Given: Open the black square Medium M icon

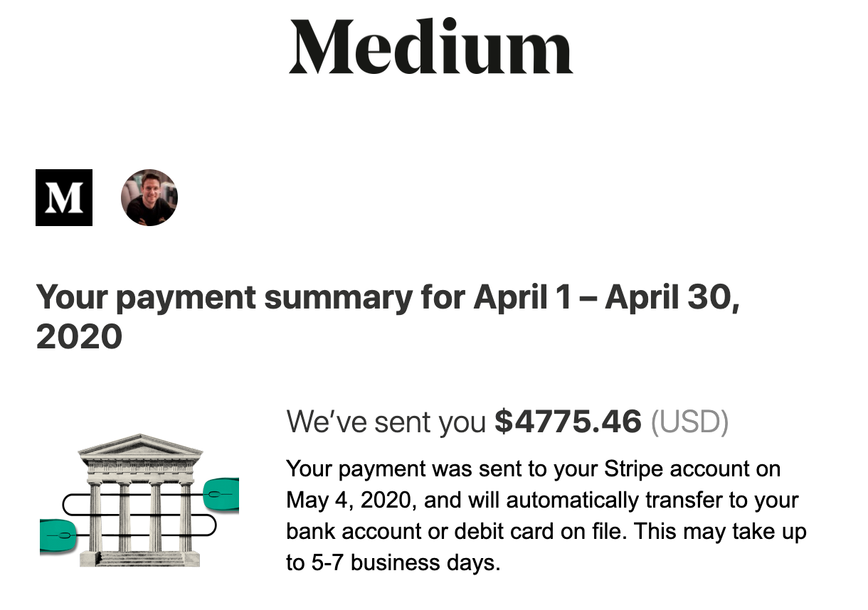Looking at the screenshot, I should pyautogui.click(x=64, y=198).
